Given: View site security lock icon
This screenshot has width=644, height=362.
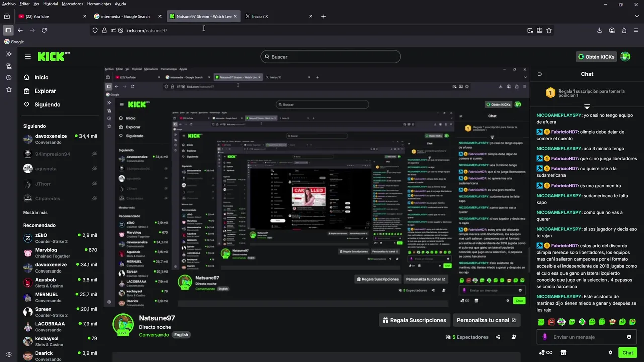Looking at the screenshot, I should pyautogui.click(x=104, y=30).
